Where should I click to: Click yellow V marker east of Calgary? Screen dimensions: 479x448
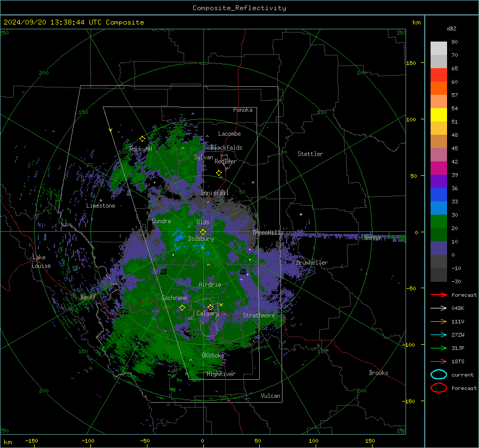(x=221, y=305)
